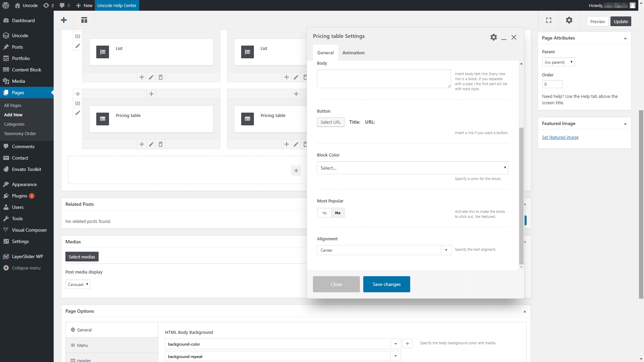Click the Envato Toolkit menu icon

click(6, 169)
